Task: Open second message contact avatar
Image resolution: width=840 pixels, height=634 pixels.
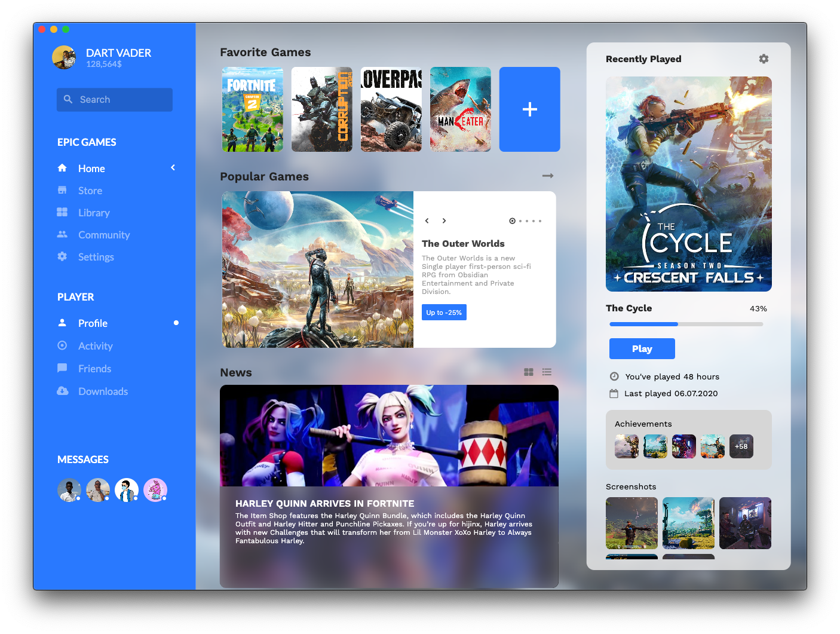Action: pos(98,490)
